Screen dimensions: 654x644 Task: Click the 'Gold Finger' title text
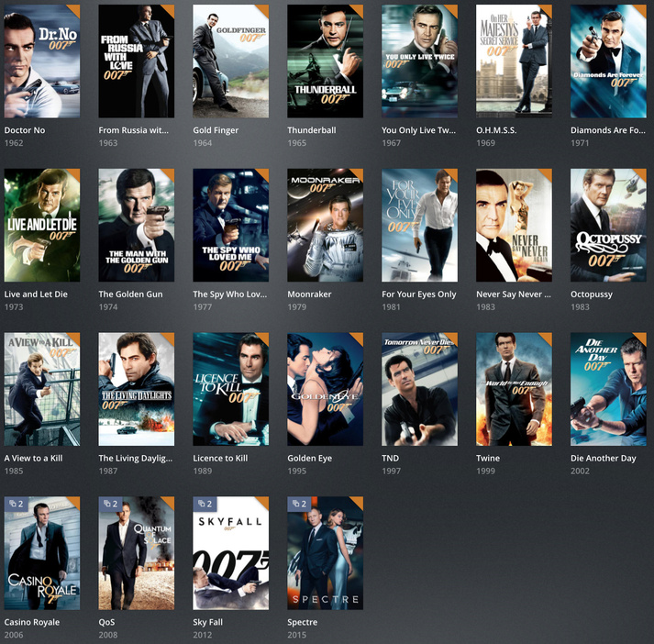pyautogui.click(x=216, y=130)
